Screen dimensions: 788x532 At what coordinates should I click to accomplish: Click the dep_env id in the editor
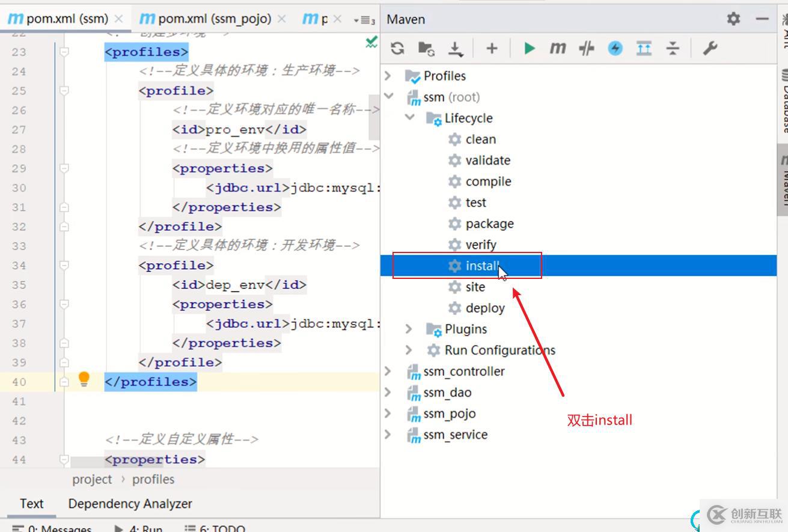coord(235,285)
